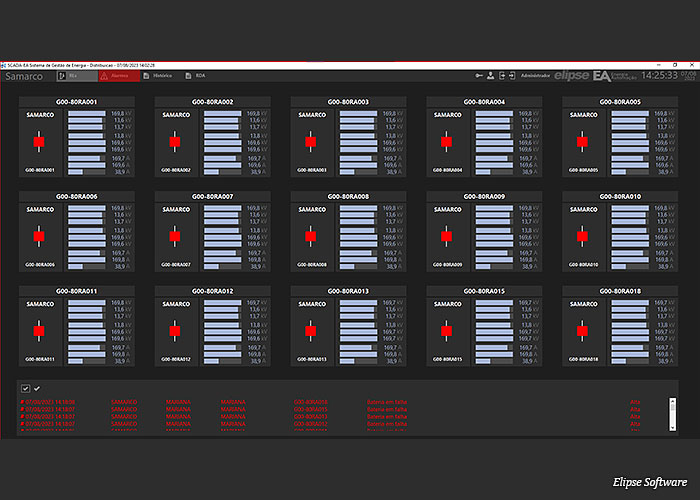
Task: Select the red recloser symbol in G00-80RA015
Action: click(x=446, y=331)
